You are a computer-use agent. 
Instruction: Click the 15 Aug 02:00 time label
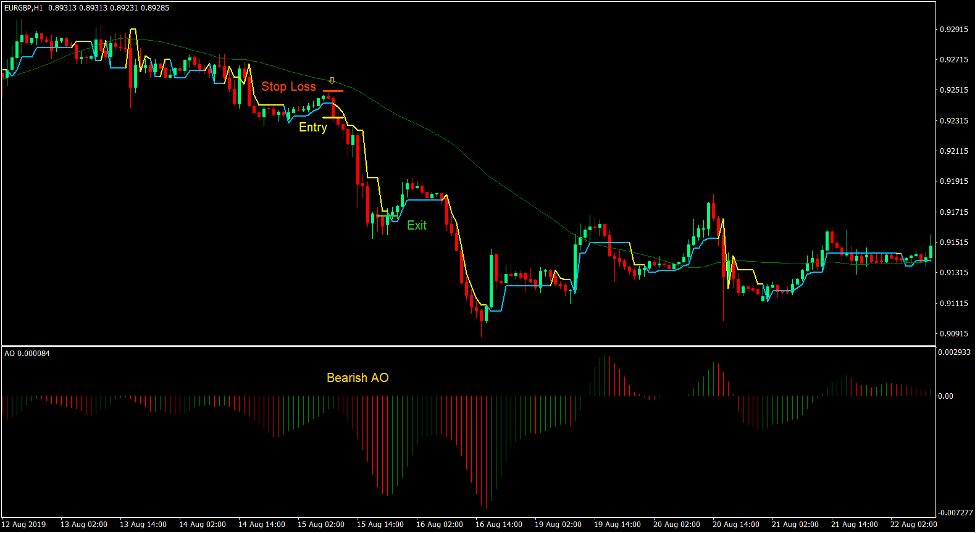[x=321, y=525]
